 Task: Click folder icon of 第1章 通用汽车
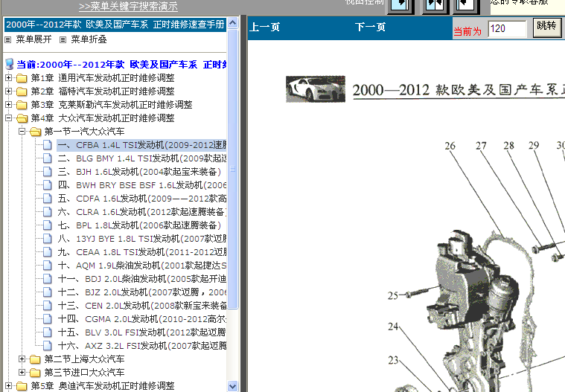[22, 78]
